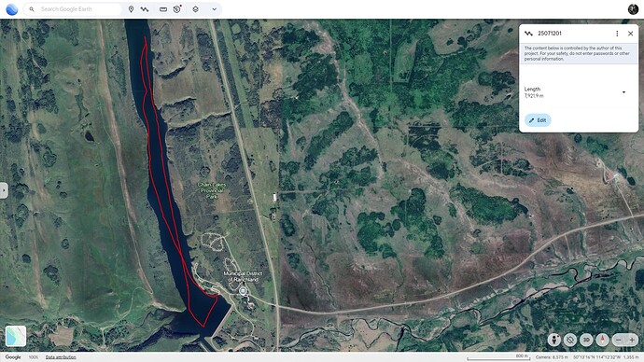644x362 pixels.
Task: Click the 1,355 m elevation readout
Action: [630, 357]
